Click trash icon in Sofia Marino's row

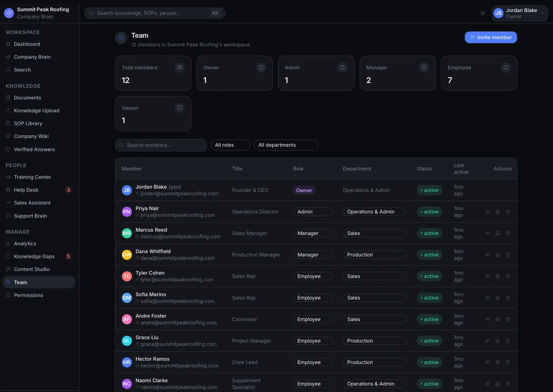(507, 298)
